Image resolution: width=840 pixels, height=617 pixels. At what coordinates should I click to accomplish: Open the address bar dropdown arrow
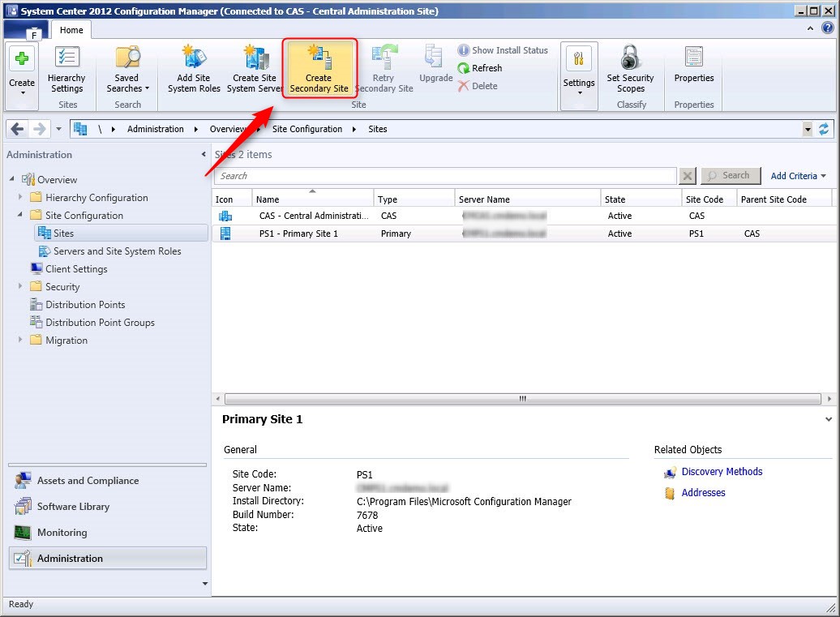click(808, 129)
